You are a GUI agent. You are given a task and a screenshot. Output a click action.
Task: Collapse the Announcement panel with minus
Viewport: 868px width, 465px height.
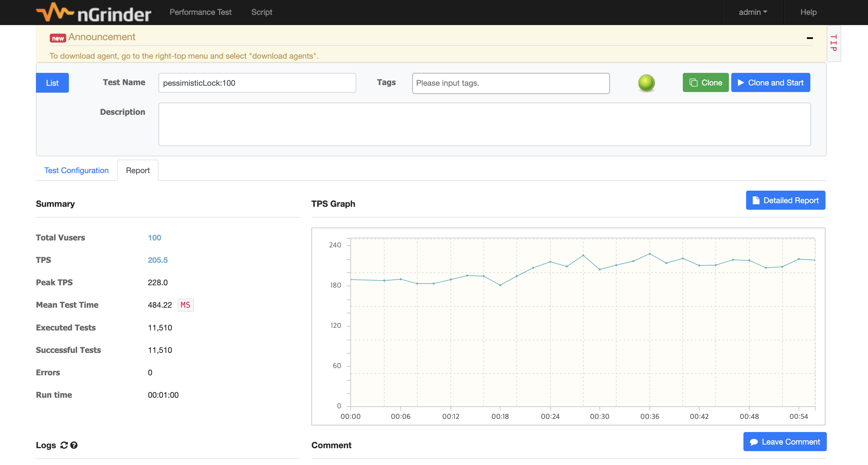(x=809, y=38)
